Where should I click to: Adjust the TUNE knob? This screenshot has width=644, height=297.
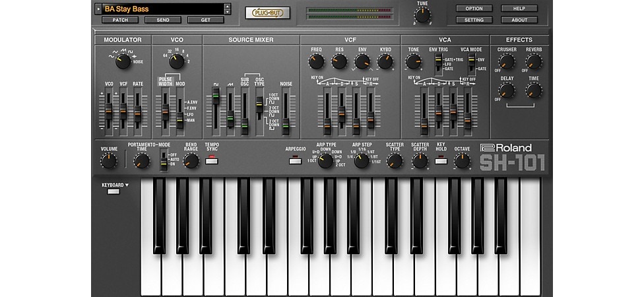point(422,15)
